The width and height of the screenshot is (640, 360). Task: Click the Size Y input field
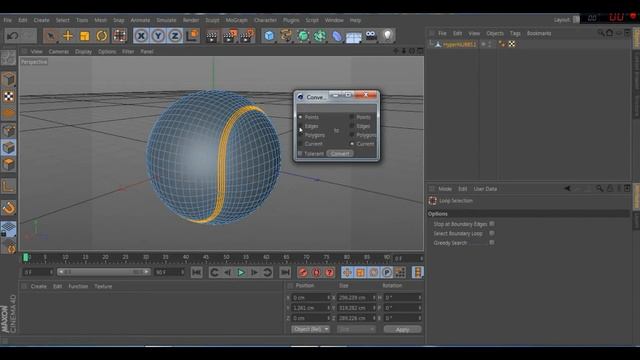pyautogui.click(x=356, y=308)
